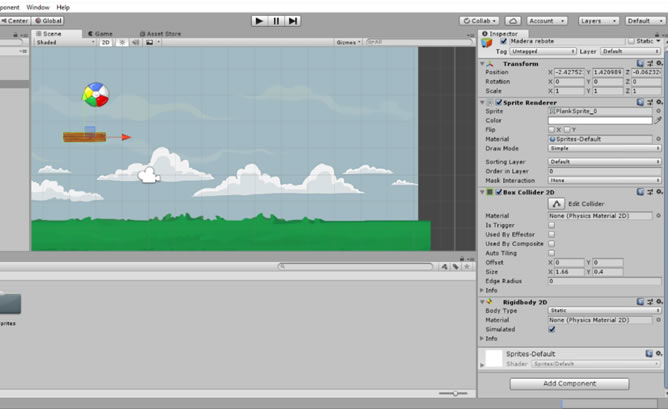
Task: Enable Used By Effector checkbox
Action: (x=551, y=234)
